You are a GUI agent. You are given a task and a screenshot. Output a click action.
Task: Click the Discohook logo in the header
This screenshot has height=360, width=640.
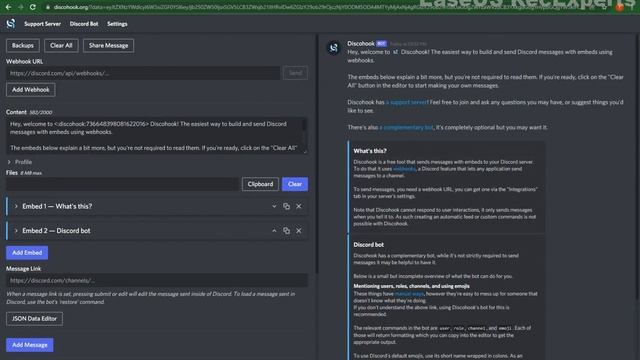click(11, 24)
